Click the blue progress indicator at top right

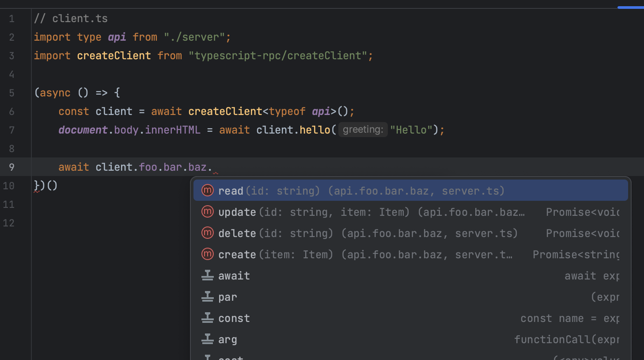(x=631, y=8)
